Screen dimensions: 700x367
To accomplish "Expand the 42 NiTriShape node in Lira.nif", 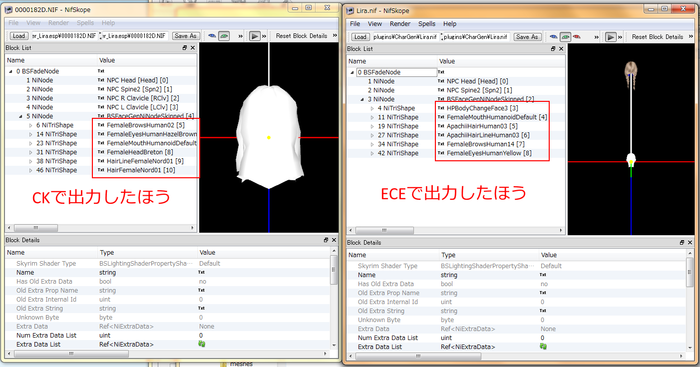I will (372, 153).
